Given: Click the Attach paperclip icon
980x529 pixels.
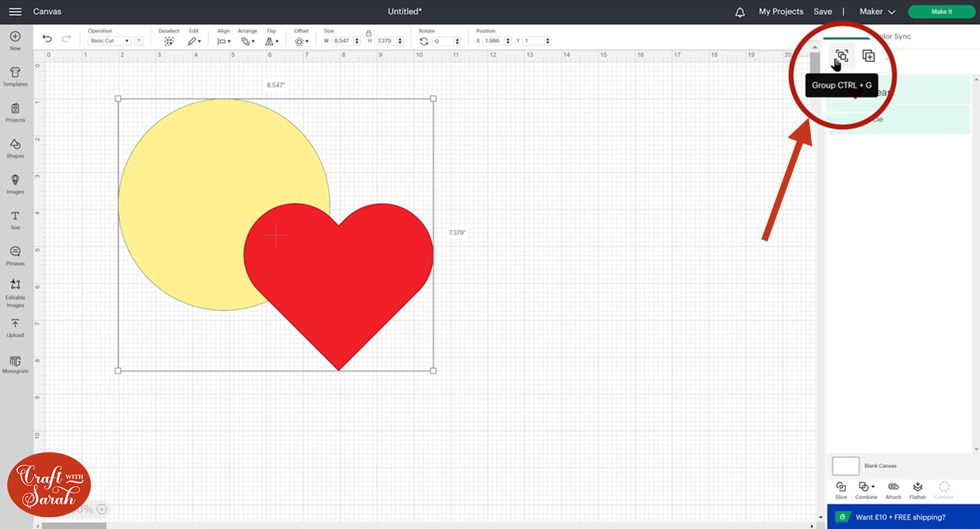Looking at the screenshot, I should [x=893, y=490].
